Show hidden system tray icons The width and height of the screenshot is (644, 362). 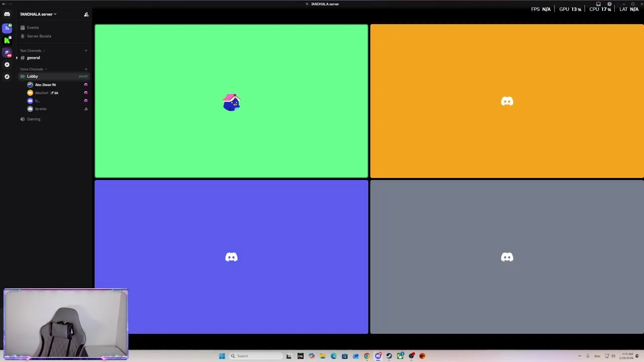580,356
